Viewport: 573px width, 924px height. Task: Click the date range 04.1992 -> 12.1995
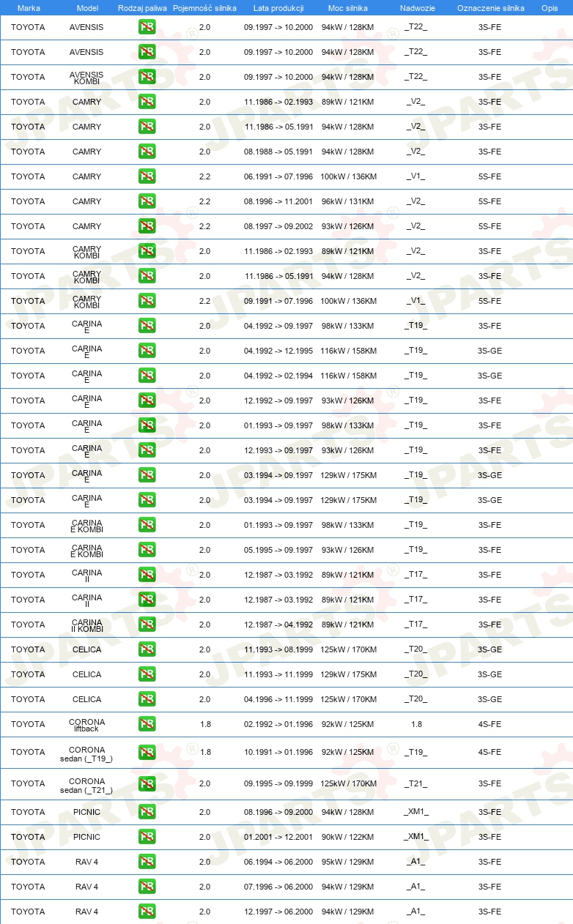click(x=278, y=351)
